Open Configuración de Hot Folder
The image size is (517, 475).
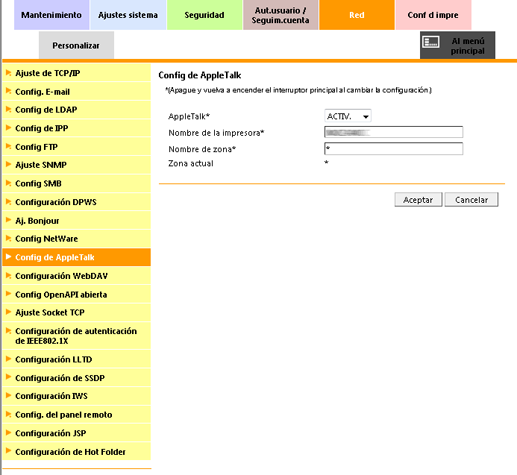pyautogui.click(x=76, y=452)
